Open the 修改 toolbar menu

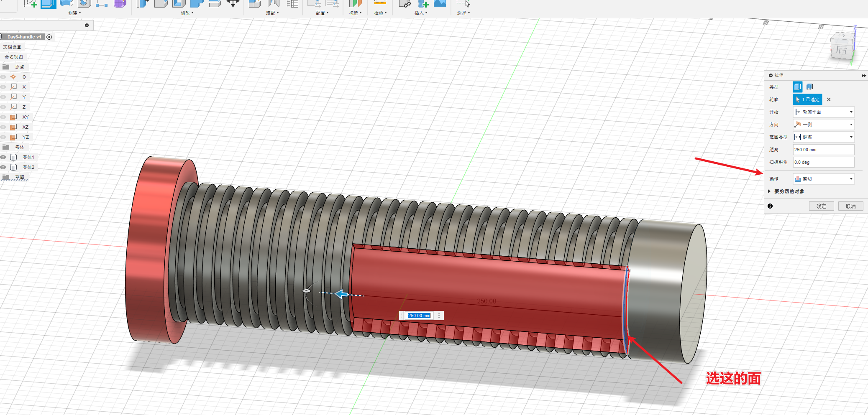point(187,13)
